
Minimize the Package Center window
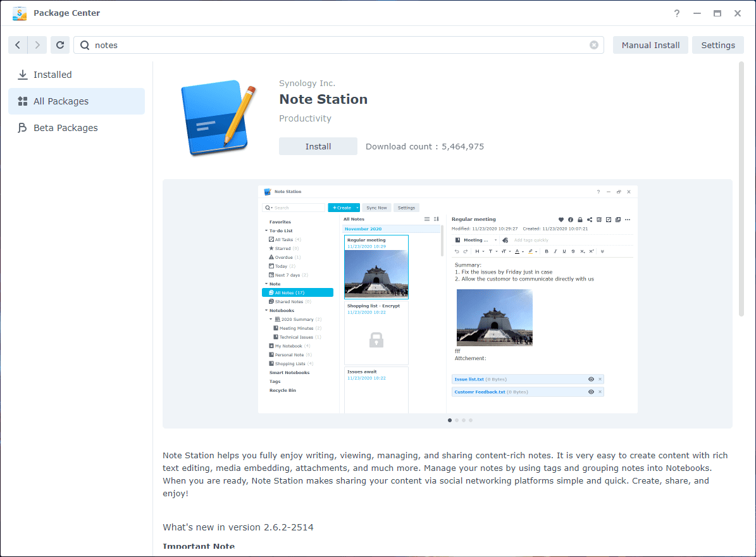tap(697, 13)
